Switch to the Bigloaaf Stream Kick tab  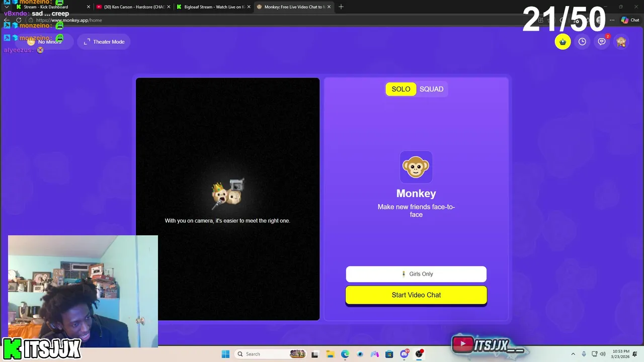tap(214, 7)
